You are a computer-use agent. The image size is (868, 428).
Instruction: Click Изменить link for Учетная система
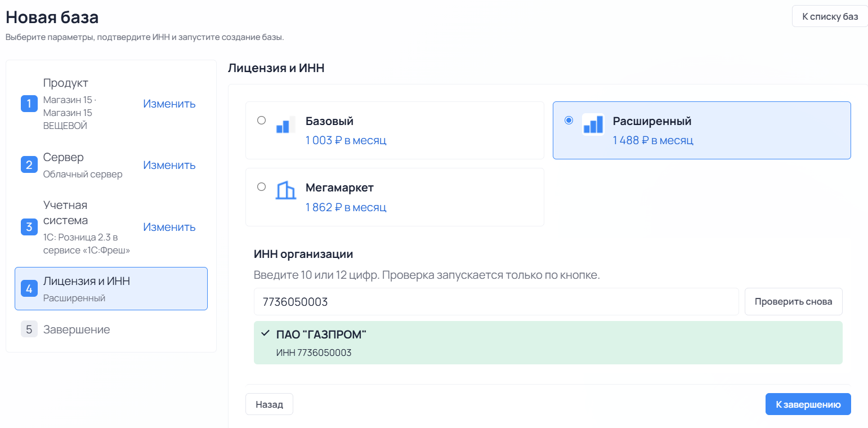coord(169,227)
